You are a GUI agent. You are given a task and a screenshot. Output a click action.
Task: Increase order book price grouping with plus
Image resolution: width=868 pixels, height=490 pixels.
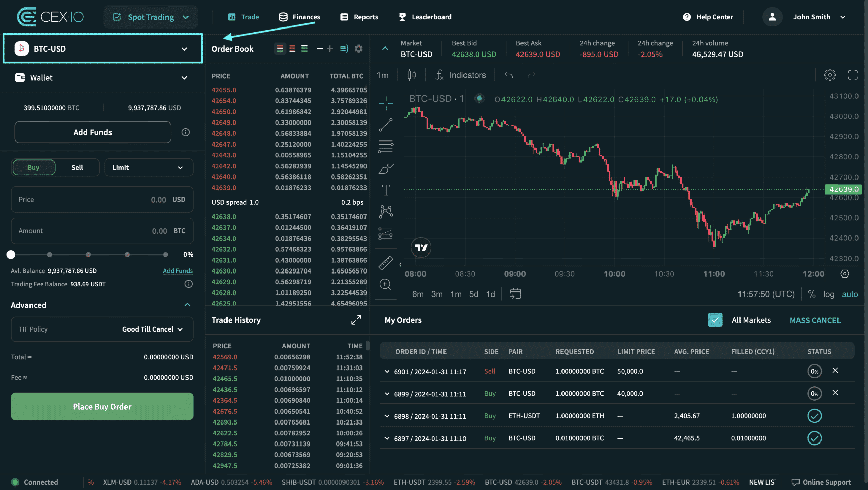pos(330,49)
